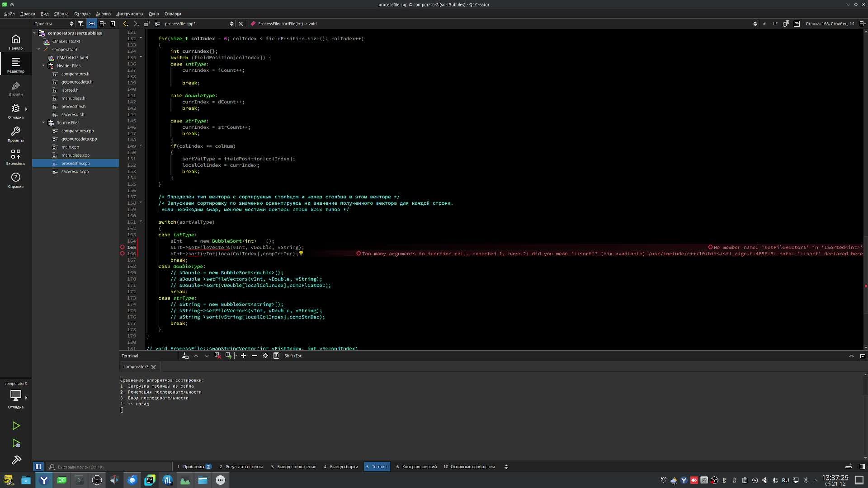This screenshot has height=488, width=868.
Task: Collapse the Source Files folder
Action: [x=43, y=122]
